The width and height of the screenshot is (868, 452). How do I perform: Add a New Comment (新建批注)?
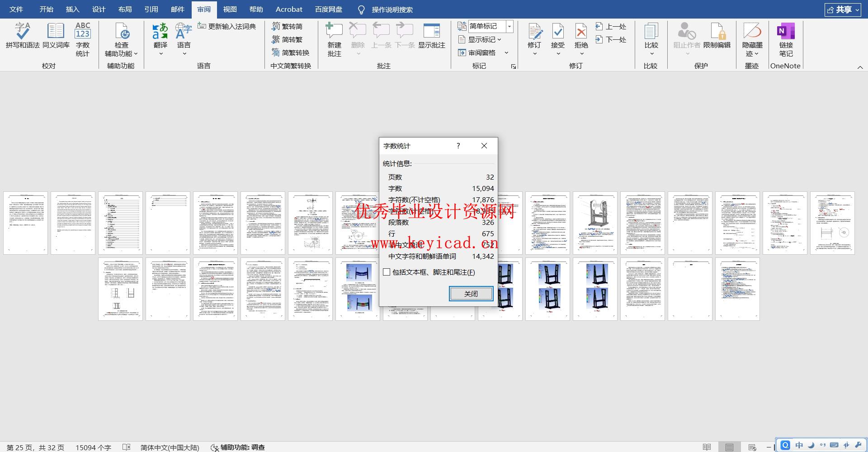click(335, 39)
